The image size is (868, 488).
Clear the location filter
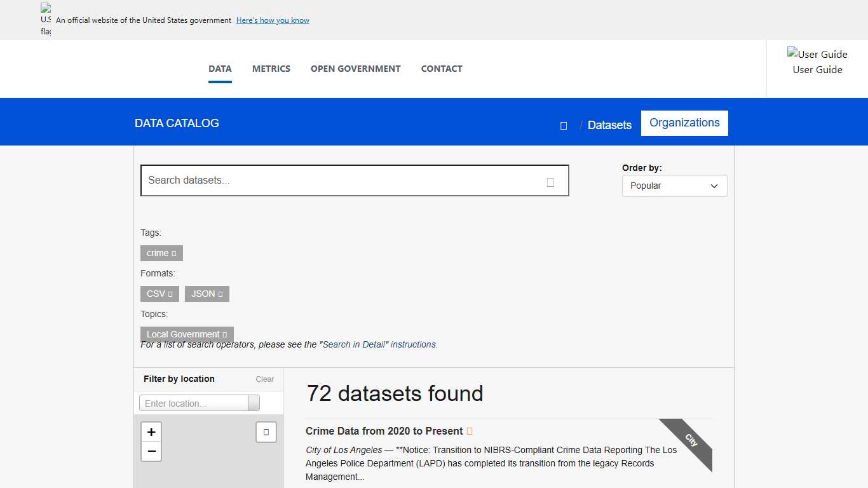pyautogui.click(x=264, y=379)
